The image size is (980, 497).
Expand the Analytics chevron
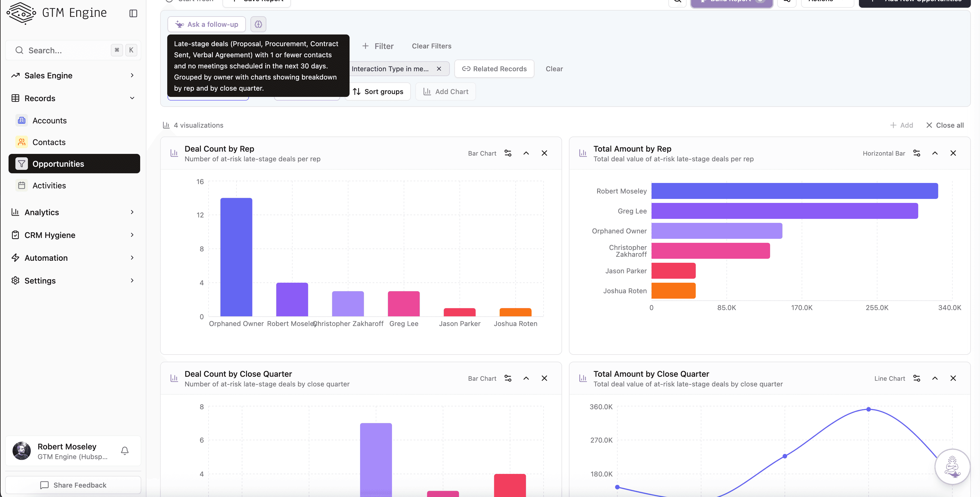coord(132,212)
